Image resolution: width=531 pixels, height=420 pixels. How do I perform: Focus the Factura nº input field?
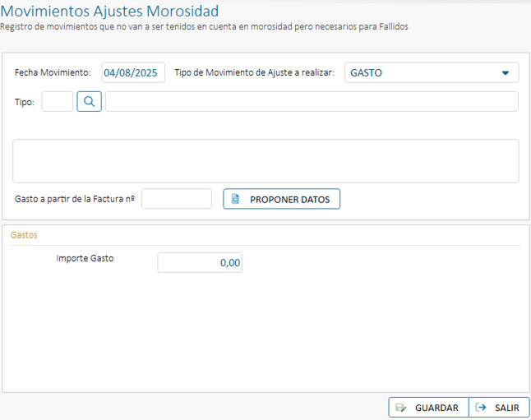[x=177, y=199]
